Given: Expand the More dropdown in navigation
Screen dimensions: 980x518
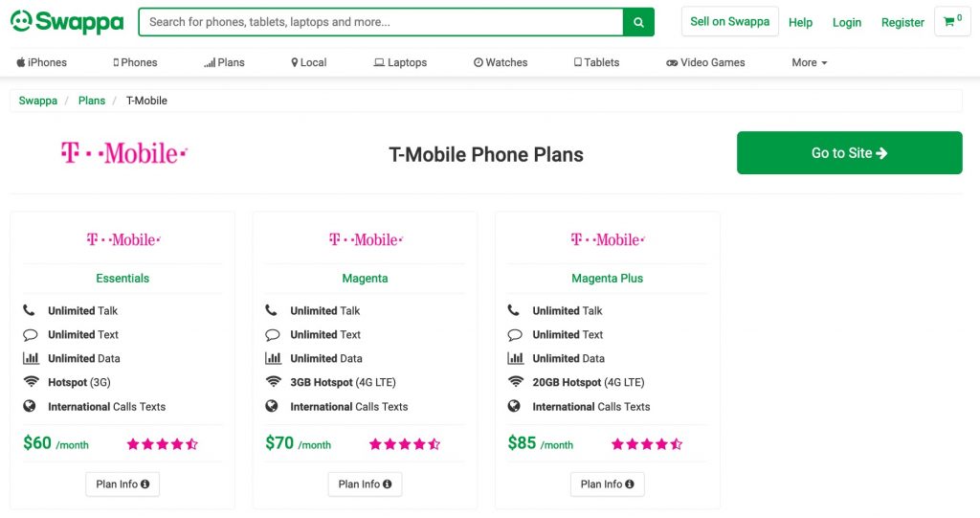Looking at the screenshot, I should tap(810, 62).
